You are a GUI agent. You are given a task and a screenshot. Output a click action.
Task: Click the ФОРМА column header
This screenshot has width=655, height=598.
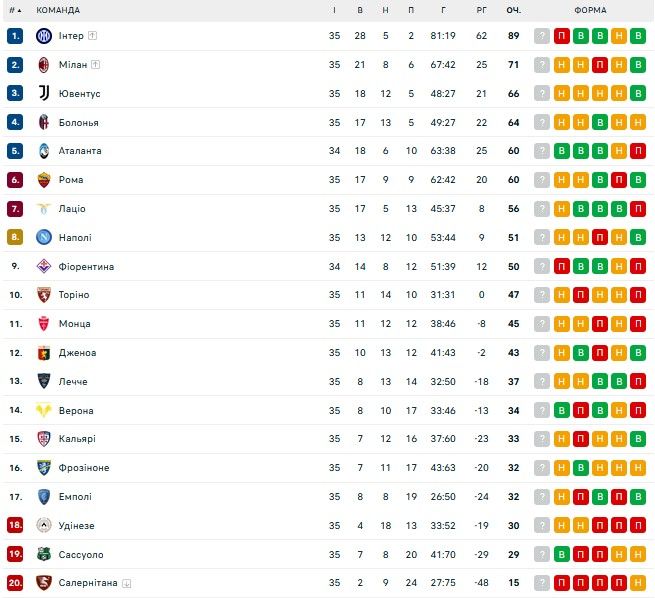(590, 10)
